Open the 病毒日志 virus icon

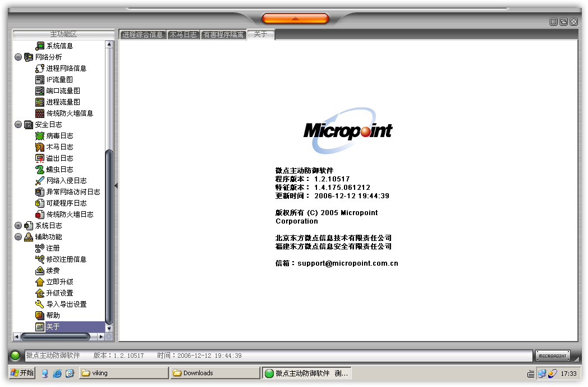(x=40, y=136)
